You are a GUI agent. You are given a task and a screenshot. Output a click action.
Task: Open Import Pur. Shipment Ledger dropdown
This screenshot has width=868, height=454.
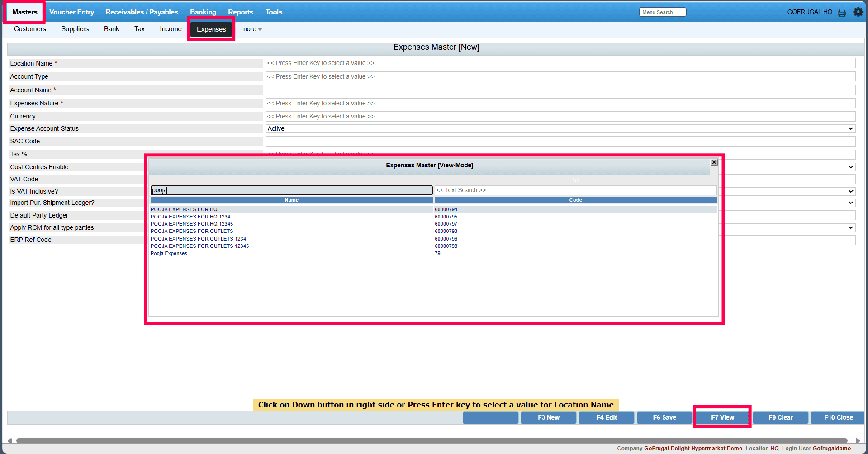click(851, 203)
